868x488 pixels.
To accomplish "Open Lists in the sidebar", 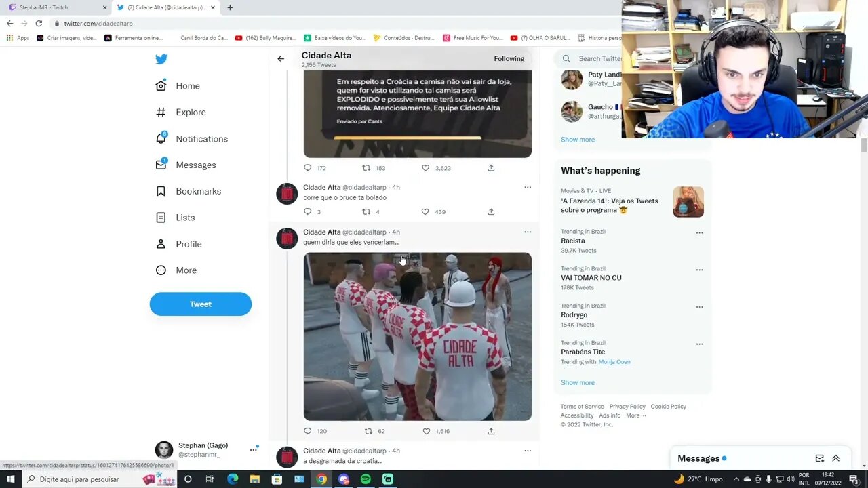I will (175, 218).
